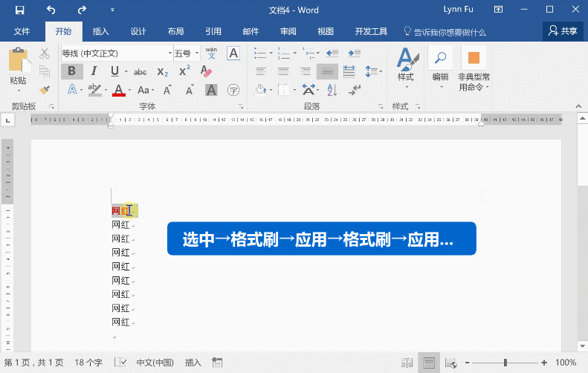Image resolution: width=588 pixels, height=373 pixels.
Task: Toggle Bold formatting
Action: [71, 71]
